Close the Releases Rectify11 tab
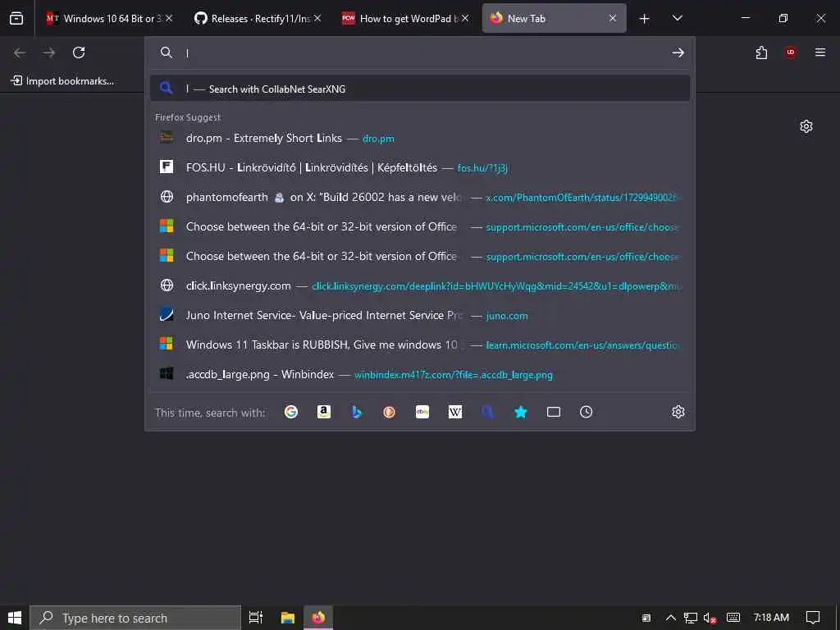Image resolution: width=840 pixels, height=630 pixels. click(x=317, y=18)
